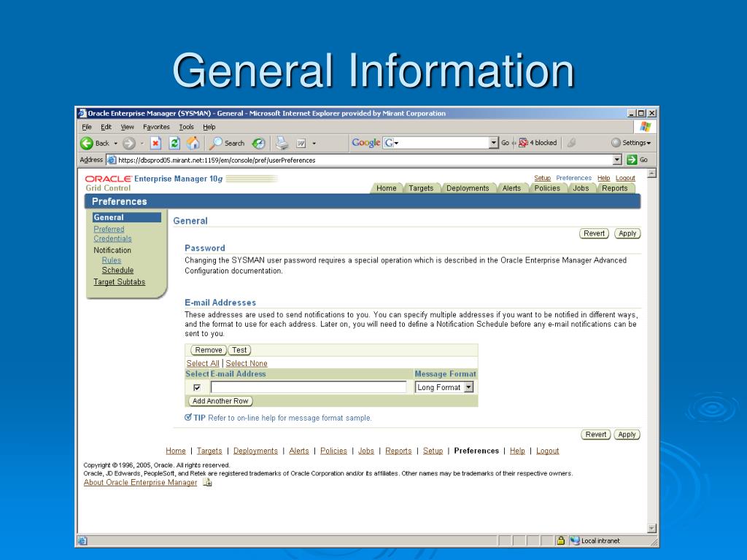Screen dimensions: 747x560
Task: Click the Remove button
Action: pyautogui.click(x=209, y=350)
